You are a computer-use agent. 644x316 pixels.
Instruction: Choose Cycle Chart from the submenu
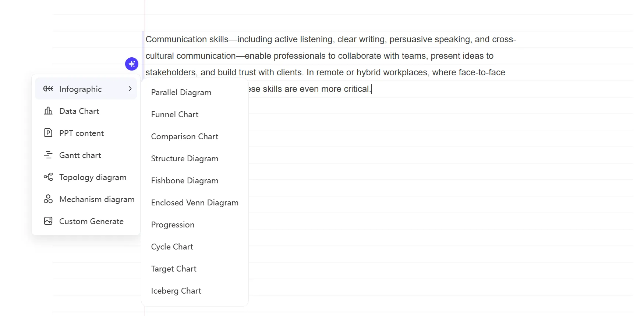click(172, 247)
